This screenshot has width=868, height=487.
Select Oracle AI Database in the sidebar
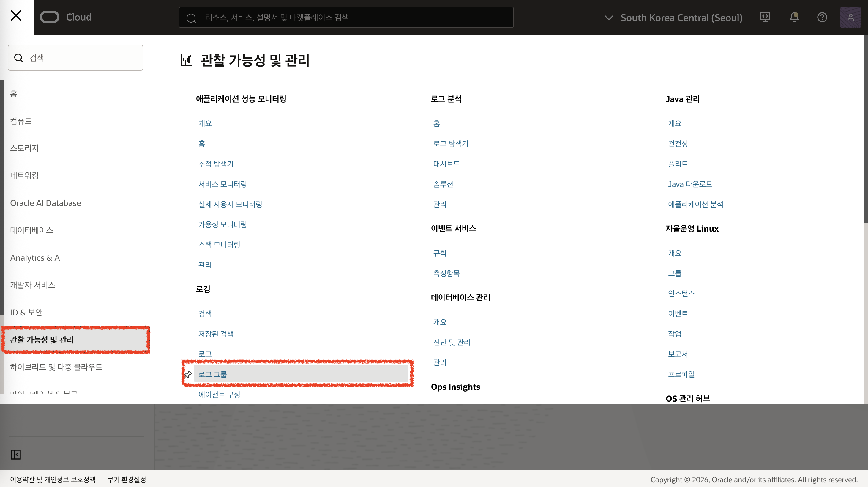coord(45,203)
